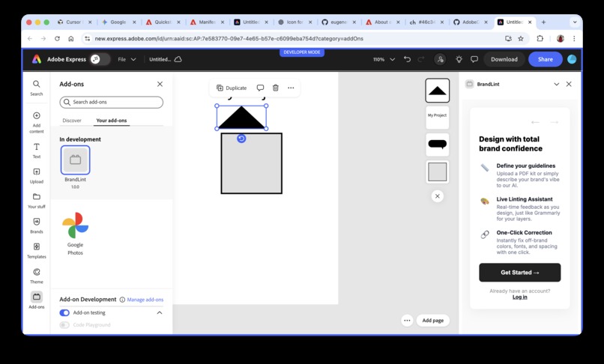Image resolution: width=604 pixels, height=364 pixels.
Task: Close the layer stack with X button
Action: tap(437, 196)
